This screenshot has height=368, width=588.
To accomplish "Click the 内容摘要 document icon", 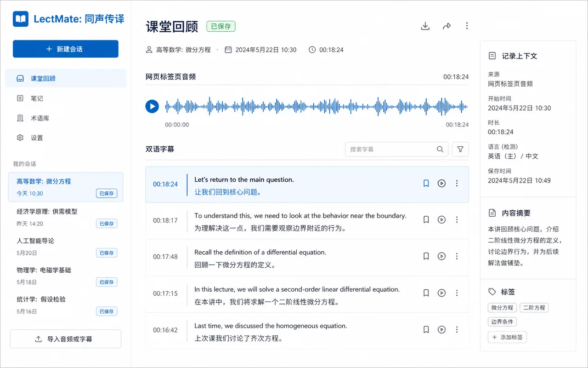I will pos(492,213).
